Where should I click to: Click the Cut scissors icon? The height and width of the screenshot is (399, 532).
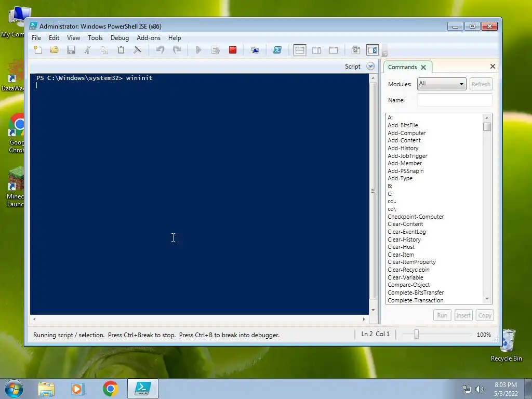(87, 50)
